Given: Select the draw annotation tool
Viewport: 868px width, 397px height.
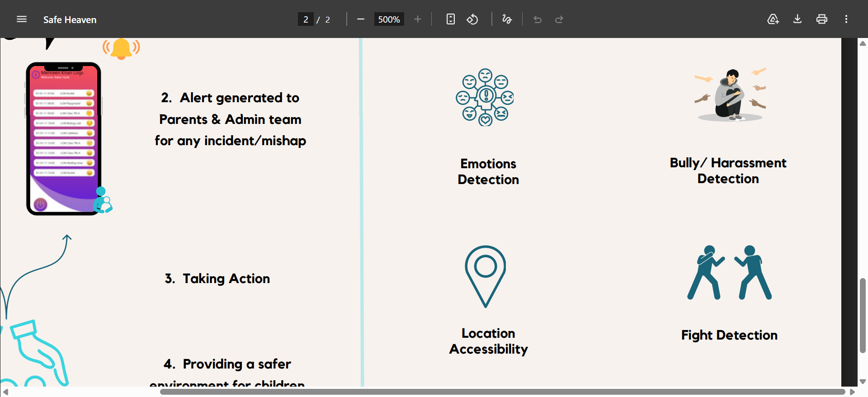Looking at the screenshot, I should (507, 19).
